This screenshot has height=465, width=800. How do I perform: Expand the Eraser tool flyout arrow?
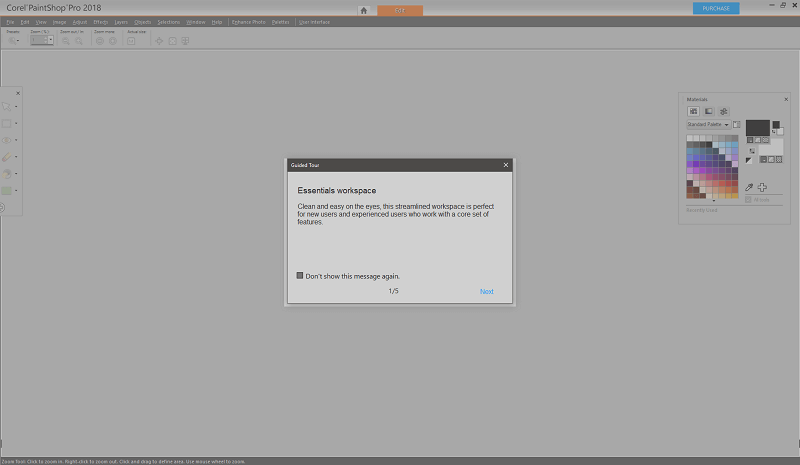(x=16, y=157)
